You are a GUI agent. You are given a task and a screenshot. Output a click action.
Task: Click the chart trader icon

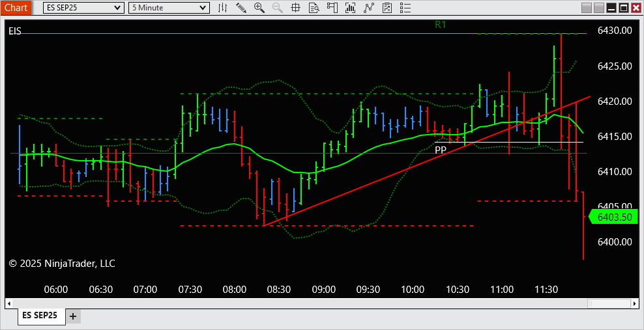click(332, 7)
